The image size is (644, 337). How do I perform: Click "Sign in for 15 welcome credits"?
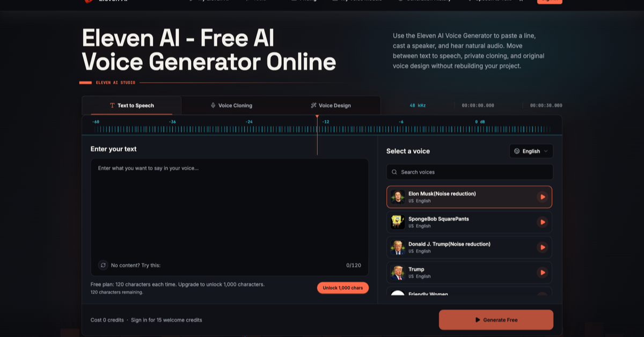pyautogui.click(x=166, y=320)
